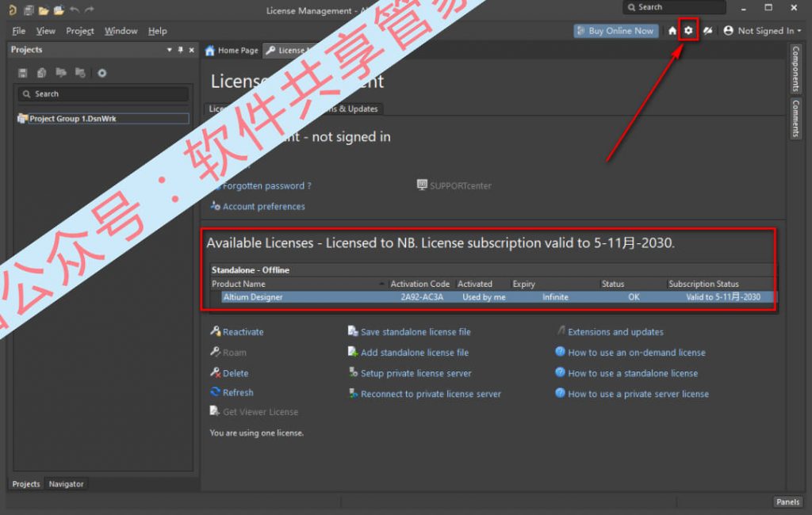
Task: Open the Projects panel dropdown arrow
Action: click(170, 50)
